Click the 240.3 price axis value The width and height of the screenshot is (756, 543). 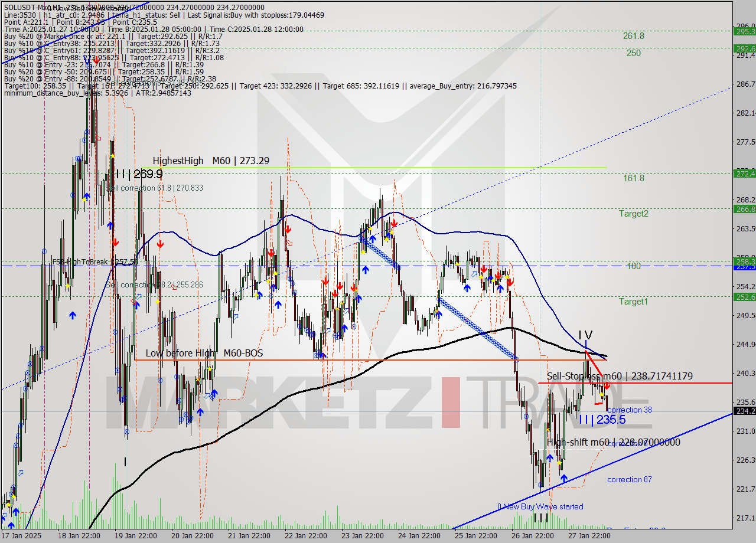745,373
